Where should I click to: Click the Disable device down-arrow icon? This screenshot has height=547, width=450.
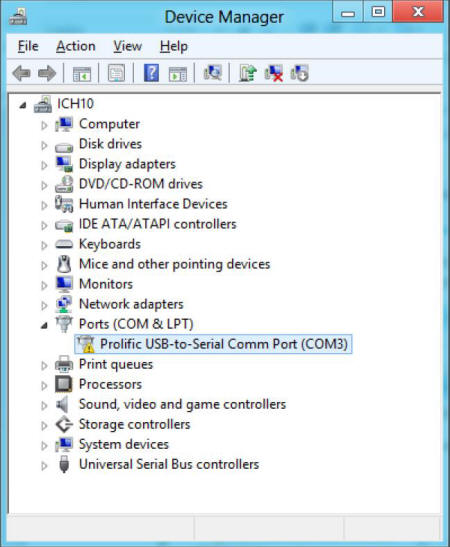pyautogui.click(x=300, y=73)
